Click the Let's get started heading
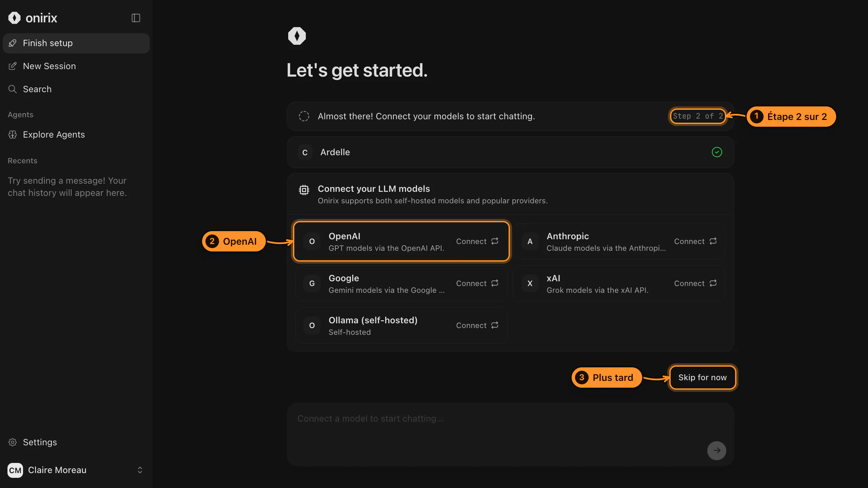The image size is (868, 488). 357,70
